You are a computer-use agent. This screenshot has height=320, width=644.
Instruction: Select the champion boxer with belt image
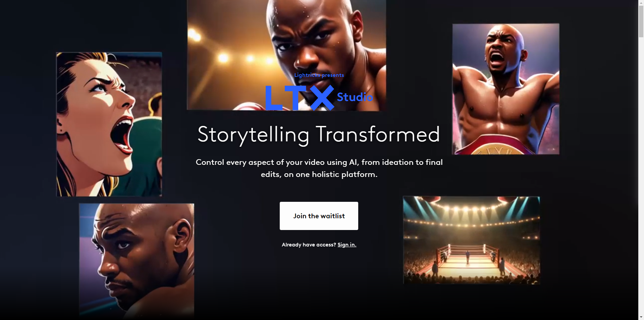coord(506,89)
